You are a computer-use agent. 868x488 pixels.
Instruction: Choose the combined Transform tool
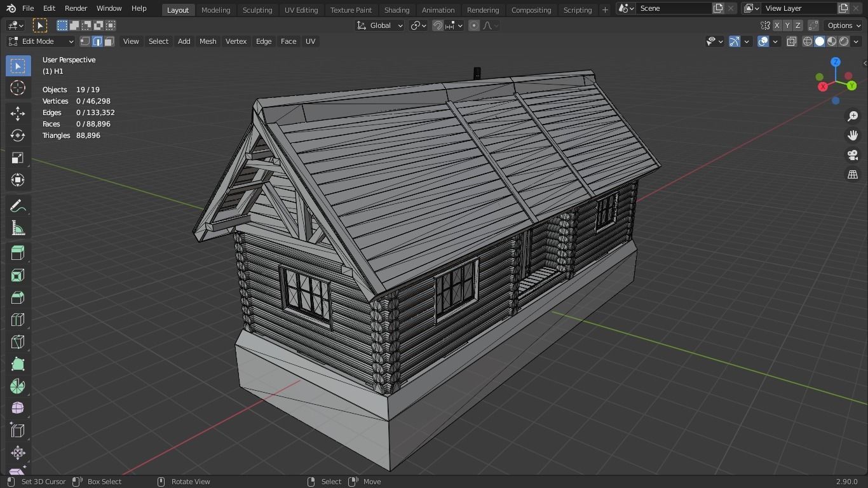[18, 180]
